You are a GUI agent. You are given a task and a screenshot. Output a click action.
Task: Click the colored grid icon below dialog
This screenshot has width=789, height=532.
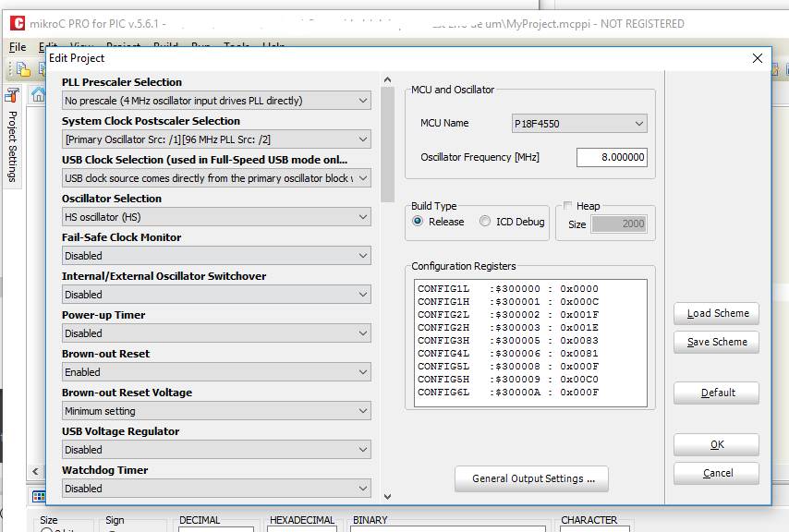[39, 497]
